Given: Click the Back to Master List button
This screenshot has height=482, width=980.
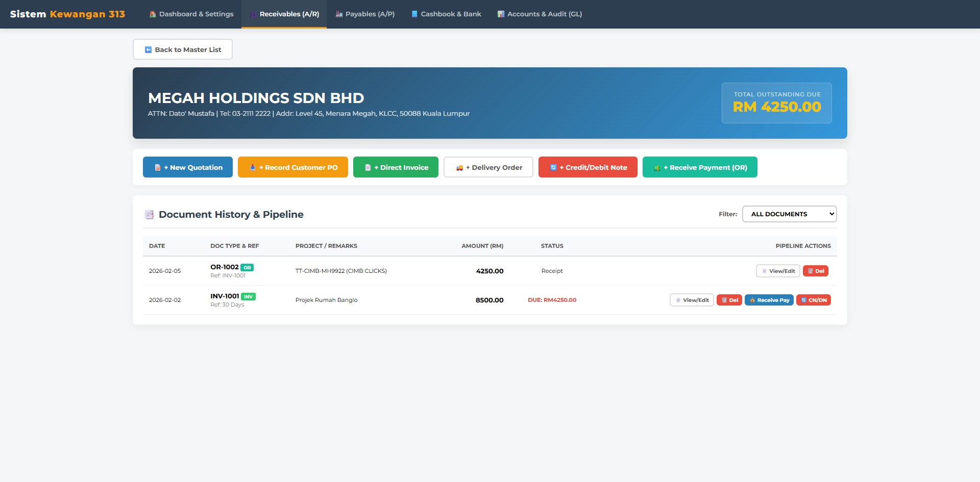Looking at the screenshot, I should [183, 49].
